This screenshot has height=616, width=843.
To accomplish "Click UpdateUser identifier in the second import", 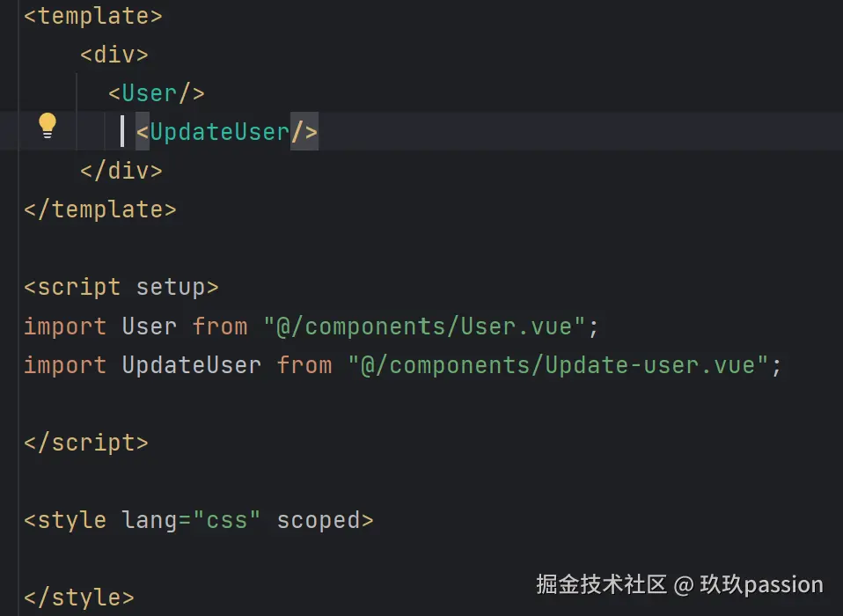I will 191,365.
